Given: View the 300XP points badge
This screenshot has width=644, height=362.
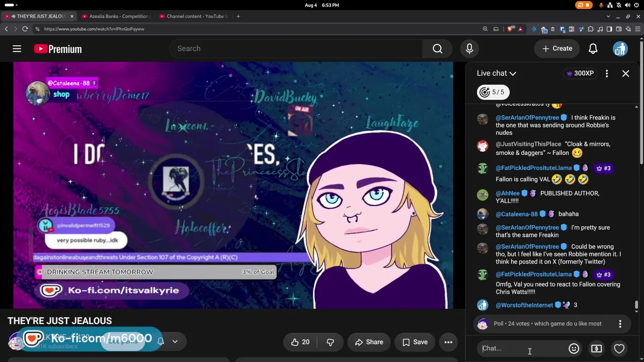Looking at the screenshot, I should 580,73.
